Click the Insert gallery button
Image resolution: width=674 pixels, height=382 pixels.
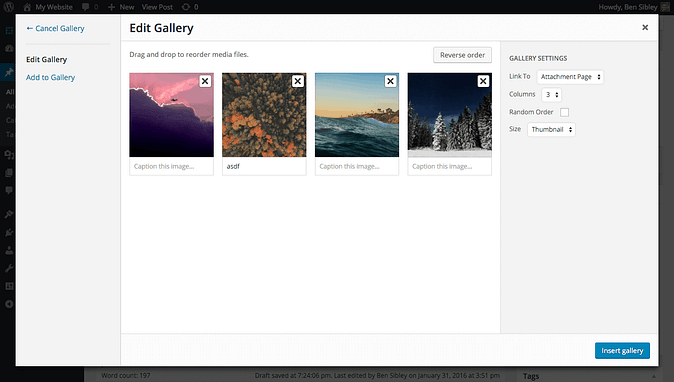pos(622,351)
